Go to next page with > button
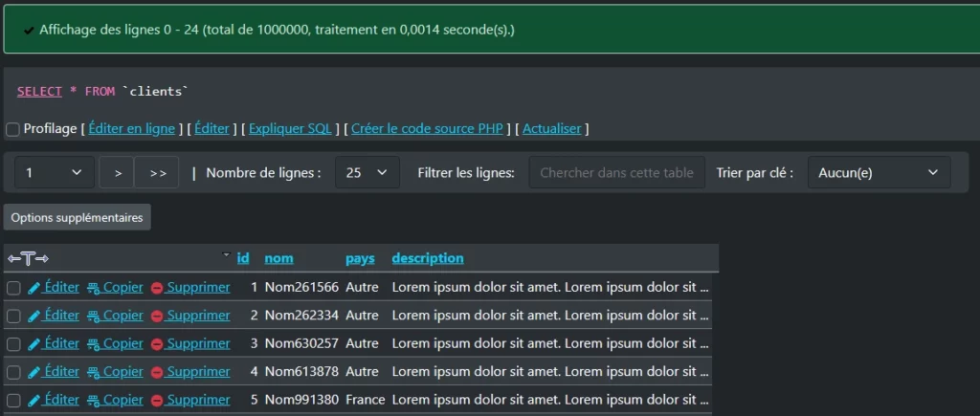Viewport: 980px width, 416px height. tap(117, 172)
